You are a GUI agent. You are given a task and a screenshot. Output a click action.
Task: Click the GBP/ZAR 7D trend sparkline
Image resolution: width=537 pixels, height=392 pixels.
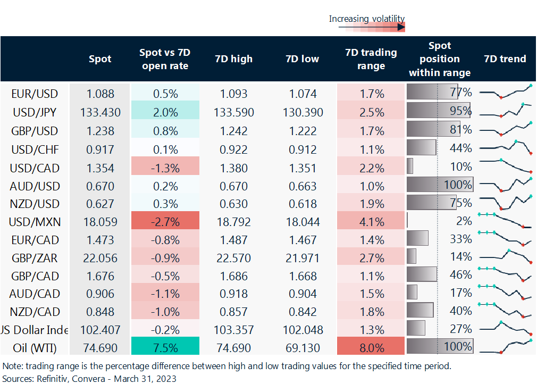click(505, 256)
